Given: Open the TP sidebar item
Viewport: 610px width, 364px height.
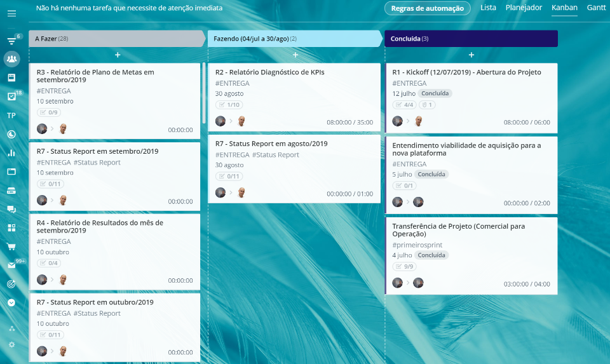Looking at the screenshot, I should (x=11, y=116).
